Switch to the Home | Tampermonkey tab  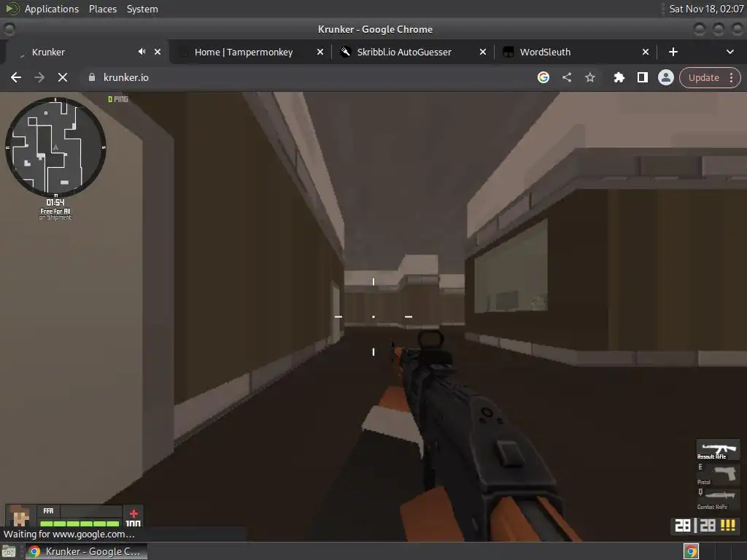point(244,52)
